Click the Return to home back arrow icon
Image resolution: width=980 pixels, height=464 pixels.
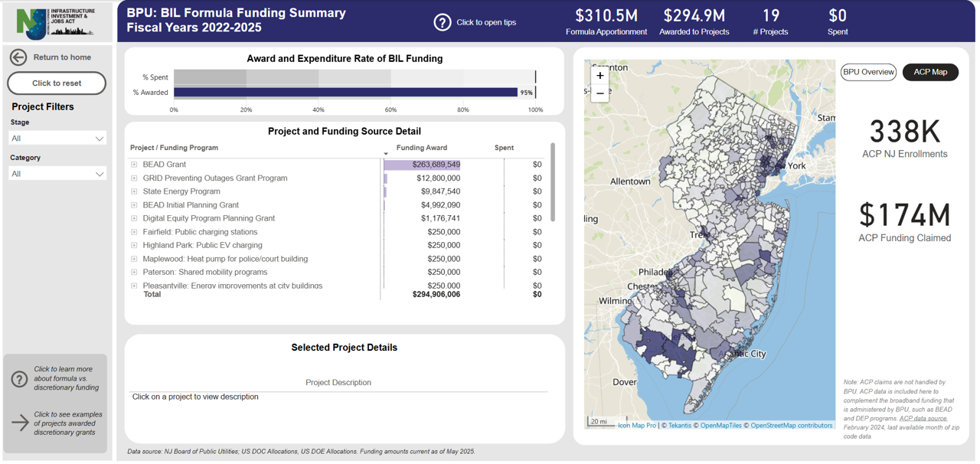click(18, 57)
